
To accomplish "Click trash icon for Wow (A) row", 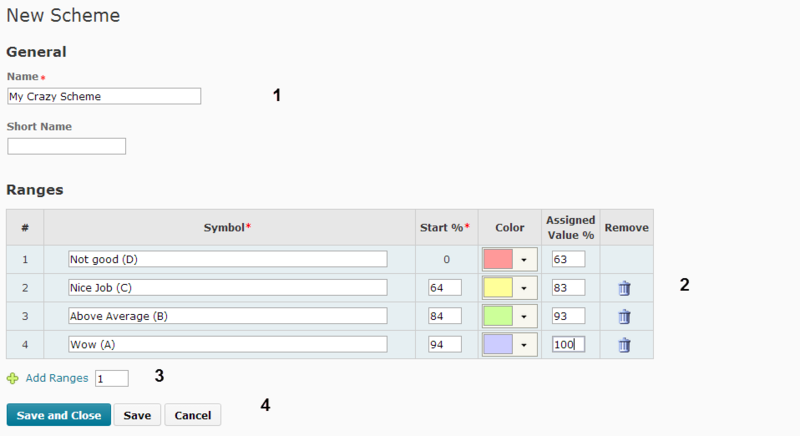I will point(624,345).
